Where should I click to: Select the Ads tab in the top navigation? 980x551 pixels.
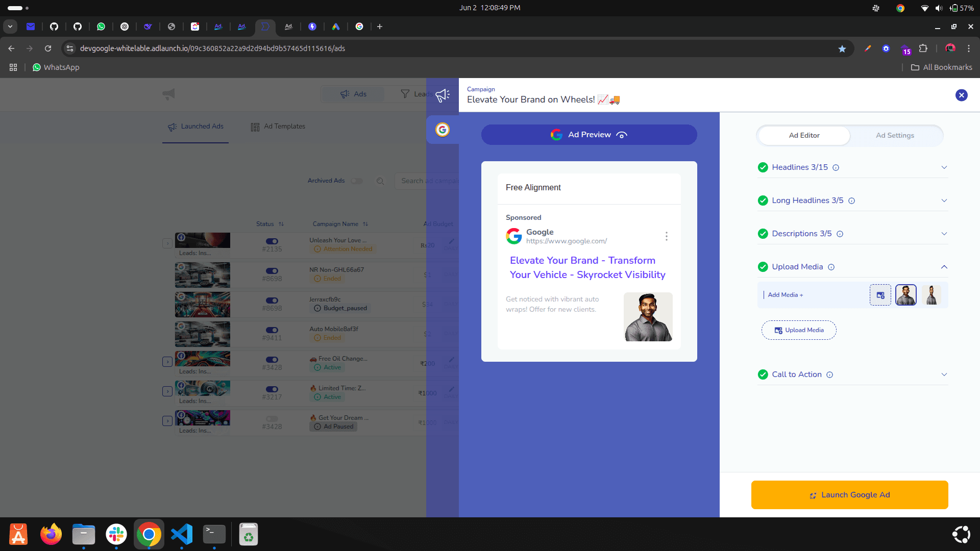click(353, 94)
